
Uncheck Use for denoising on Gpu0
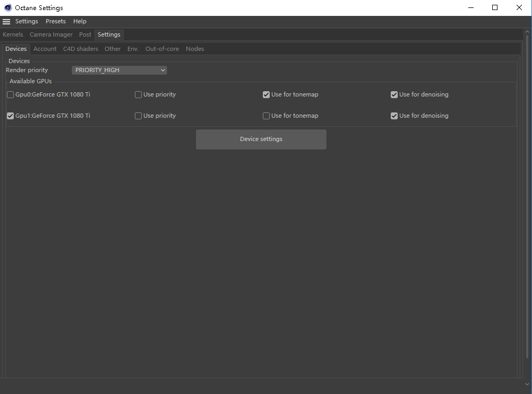[394, 95]
